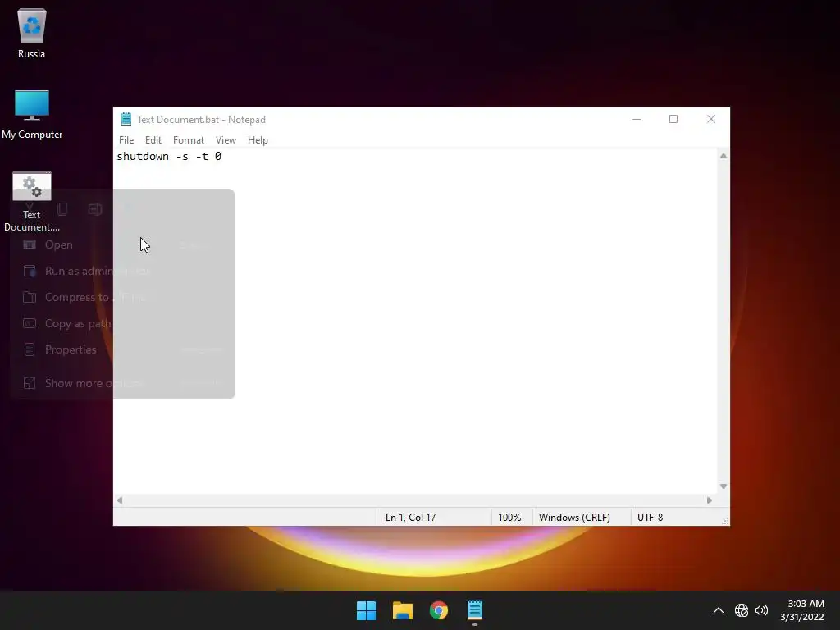
Task: Click the vertical scrollbar up arrow
Action: click(x=724, y=156)
